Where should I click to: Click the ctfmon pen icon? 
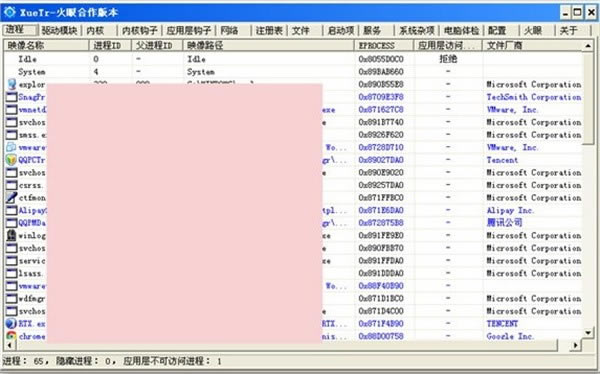[x=11, y=198]
